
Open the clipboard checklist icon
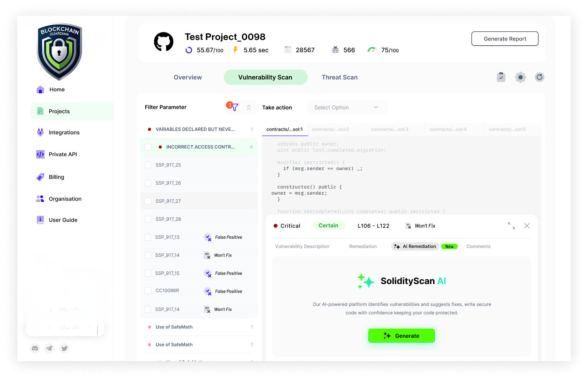[x=501, y=77]
